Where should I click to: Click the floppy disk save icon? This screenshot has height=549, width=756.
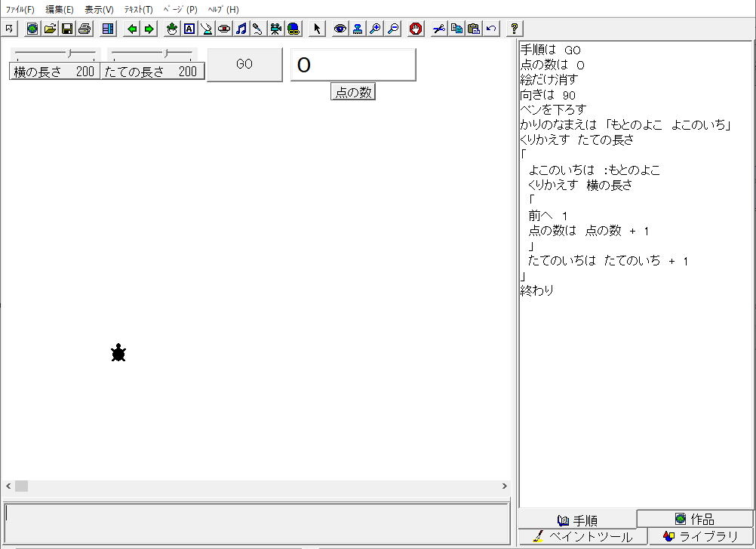[x=67, y=29]
